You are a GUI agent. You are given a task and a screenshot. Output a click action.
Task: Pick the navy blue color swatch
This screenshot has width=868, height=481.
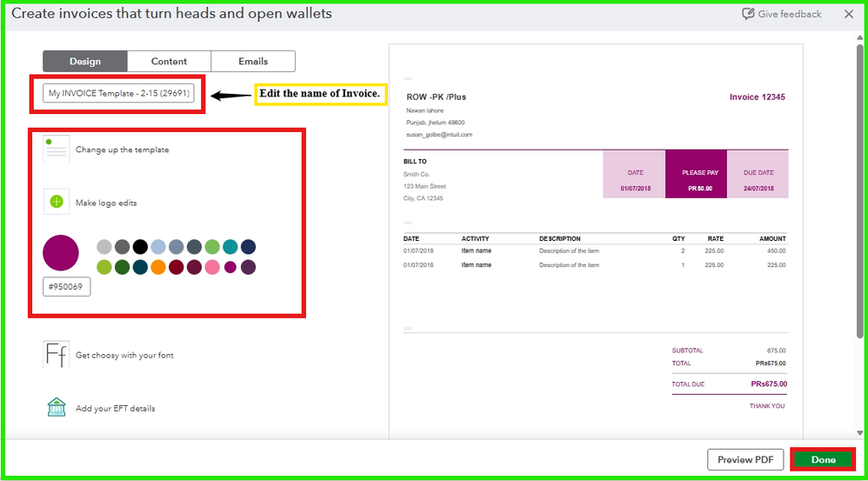tap(248, 247)
